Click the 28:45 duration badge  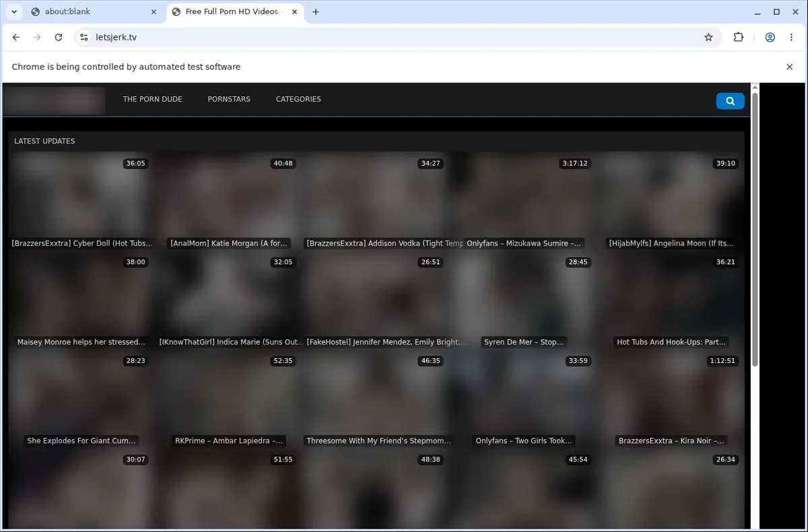pos(578,262)
